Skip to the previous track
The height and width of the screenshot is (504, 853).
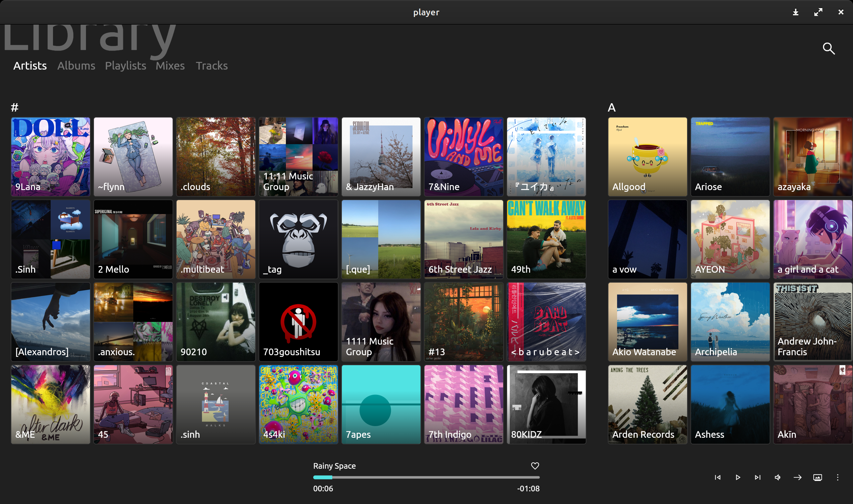(x=717, y=477)
